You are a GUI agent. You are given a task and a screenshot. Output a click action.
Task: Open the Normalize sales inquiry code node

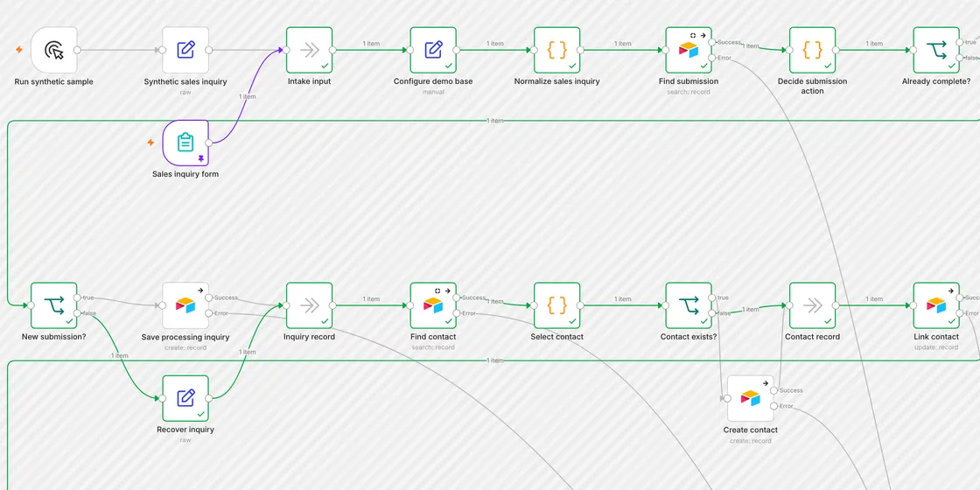click(556, 50)
